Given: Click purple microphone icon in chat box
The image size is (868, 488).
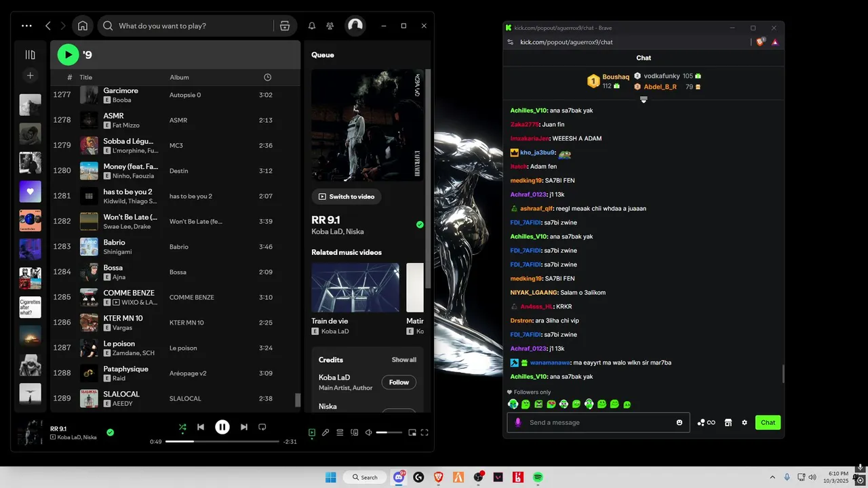Looking at the screenshot, I should click(518, 422).
